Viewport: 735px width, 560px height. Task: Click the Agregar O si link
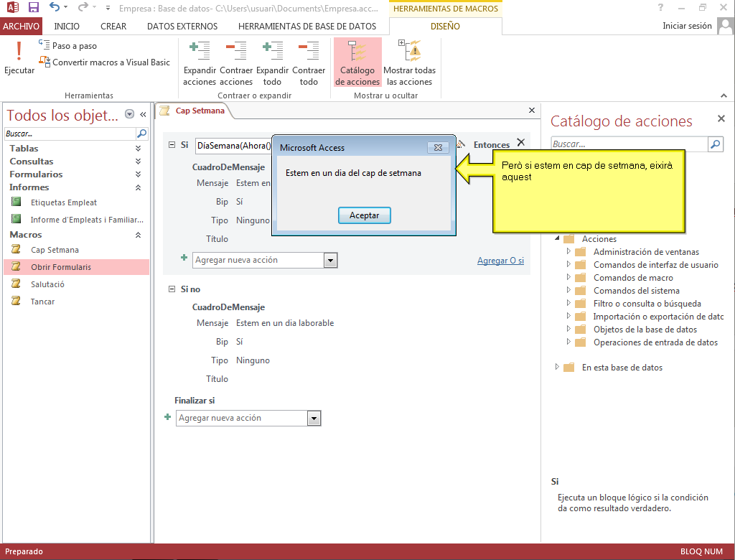500,261
